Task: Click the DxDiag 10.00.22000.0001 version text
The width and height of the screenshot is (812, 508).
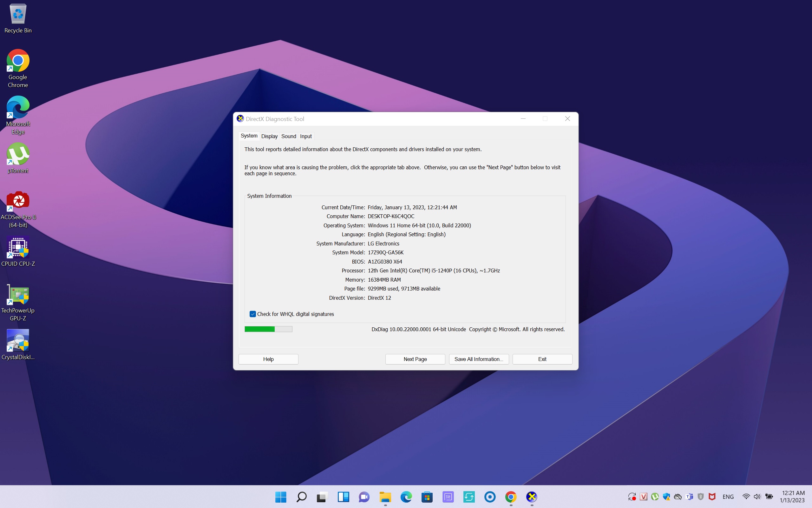Action: (x=419, y=329)
